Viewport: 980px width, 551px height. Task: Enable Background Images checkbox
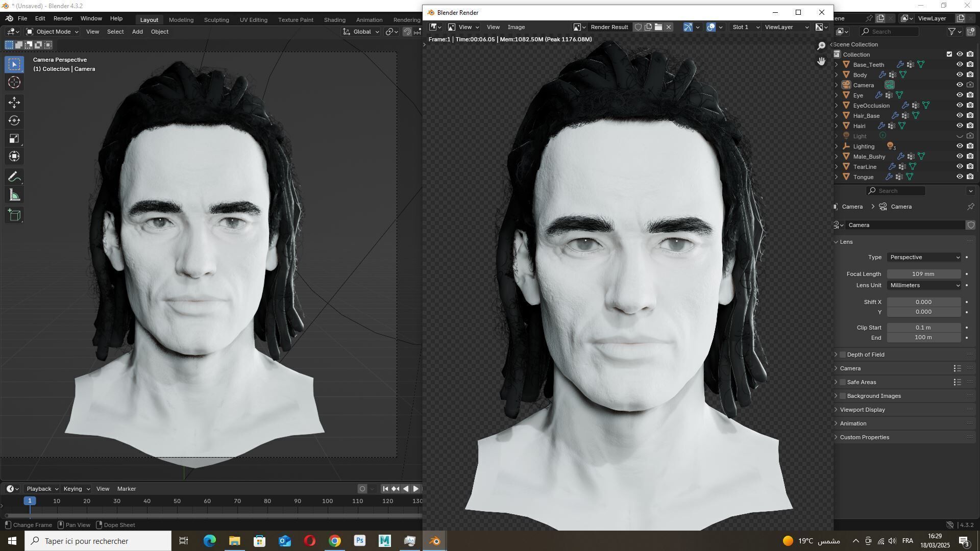point(843,396)
